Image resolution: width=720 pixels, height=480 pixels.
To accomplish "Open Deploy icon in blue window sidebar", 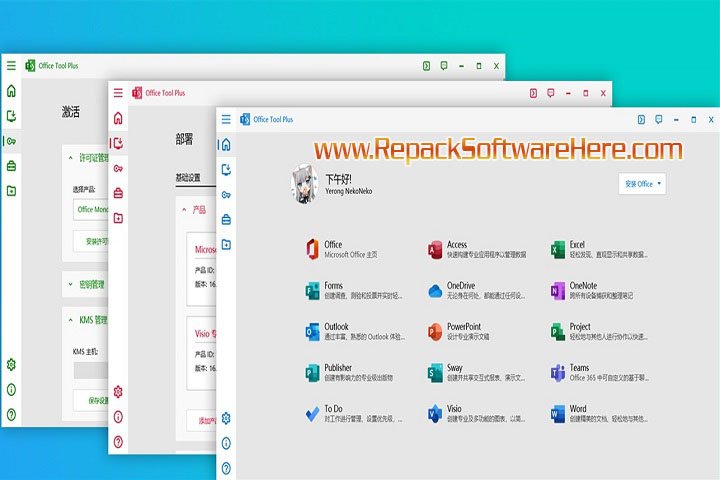I will (226, 169).
